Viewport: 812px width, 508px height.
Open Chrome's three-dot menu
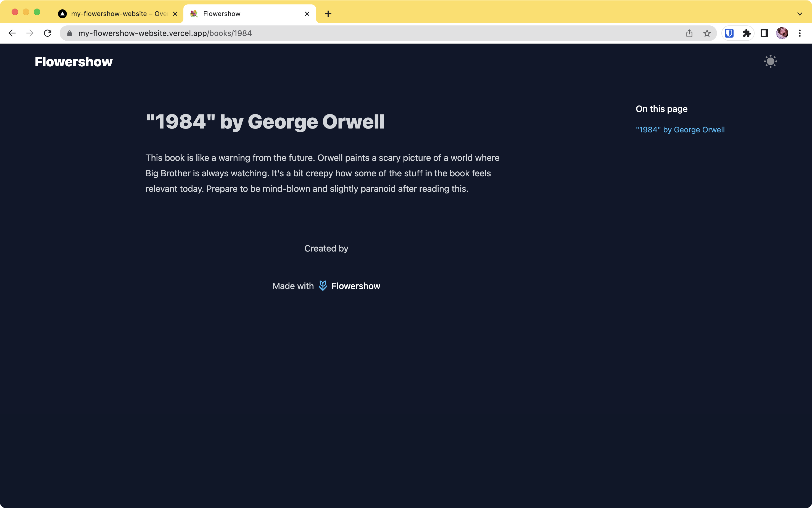[800, 33]
